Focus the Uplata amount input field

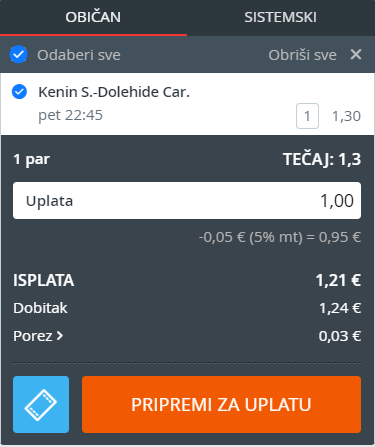(x=187, y=201)
